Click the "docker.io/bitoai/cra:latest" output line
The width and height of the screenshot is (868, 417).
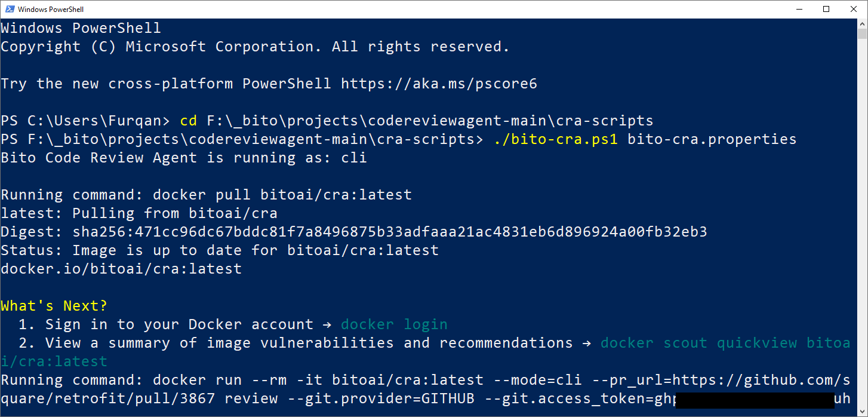point(121,269)
